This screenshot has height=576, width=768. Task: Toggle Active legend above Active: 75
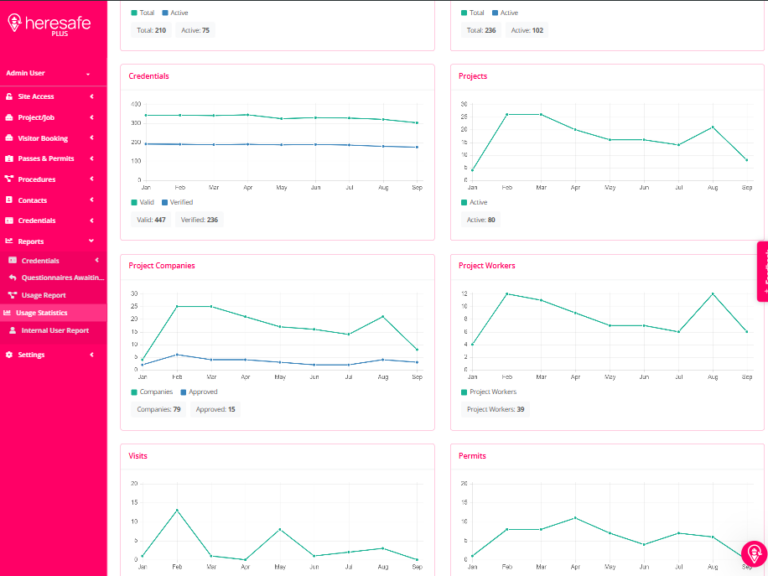175,13
